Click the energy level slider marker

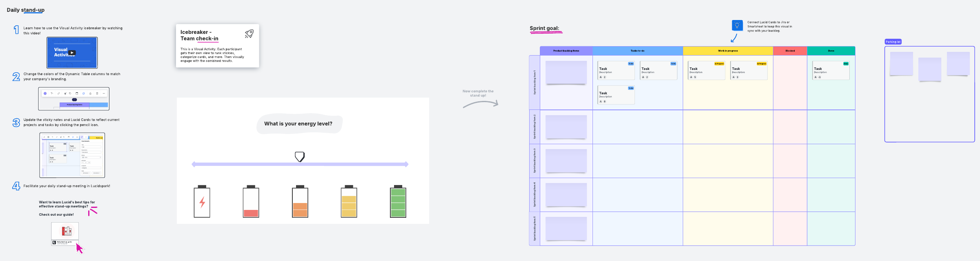300,156
